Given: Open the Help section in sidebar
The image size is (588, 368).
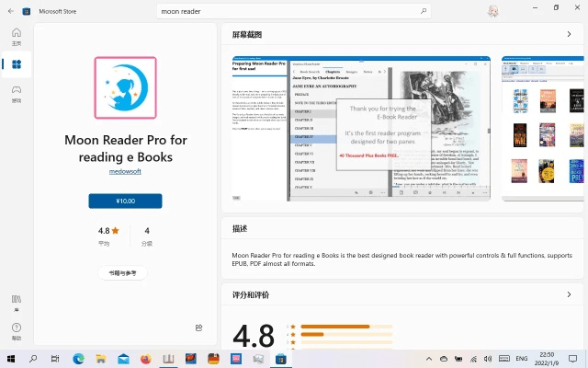Looking at the screenshot, I should pyautogui.click(x=17, y=331).
